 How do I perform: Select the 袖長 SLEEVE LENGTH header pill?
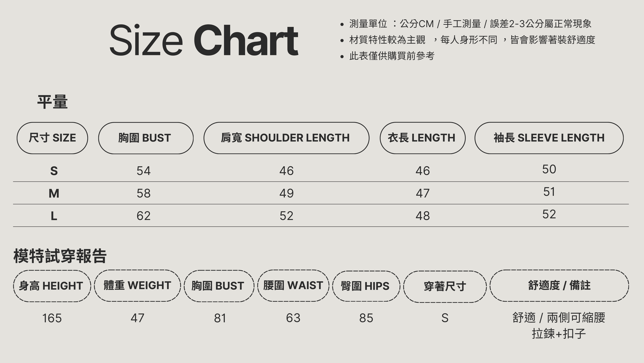tap(549, 138)
